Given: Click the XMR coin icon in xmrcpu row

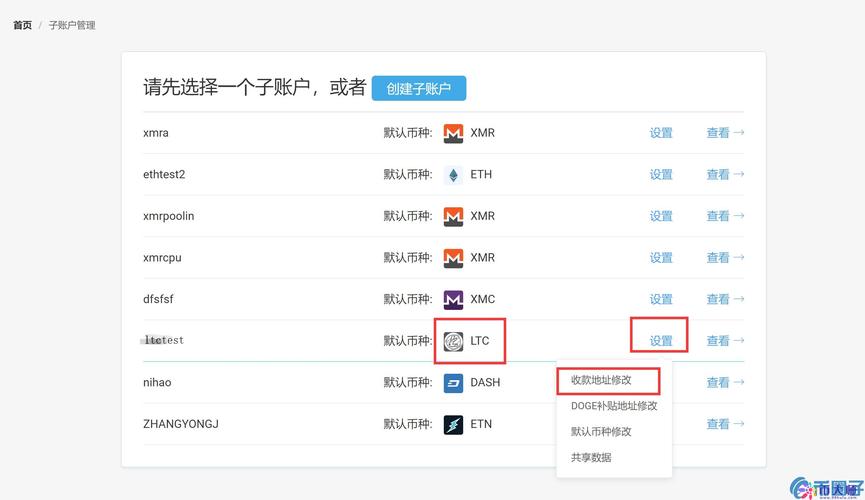Looking at the screenshot, I should pos(453,258).
